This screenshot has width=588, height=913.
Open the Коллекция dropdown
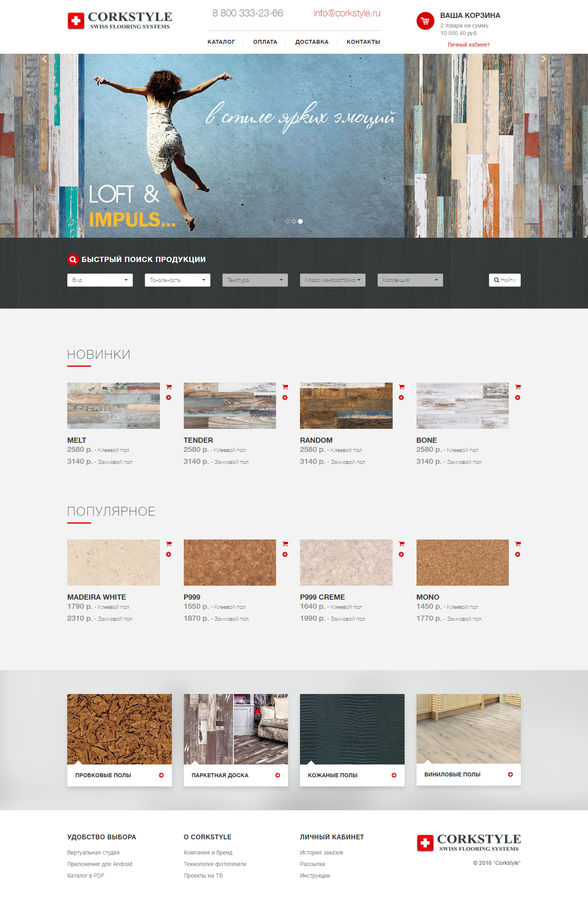[x=410, y=280]
